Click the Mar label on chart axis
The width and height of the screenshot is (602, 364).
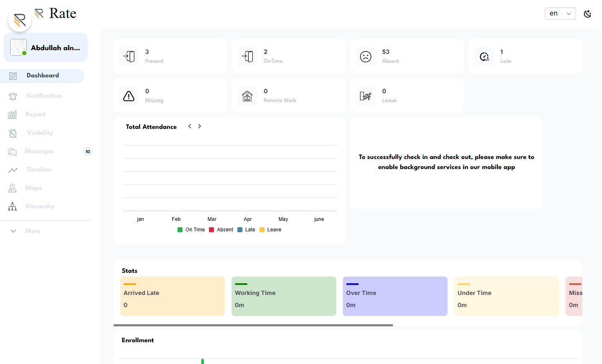pyautogui.click(x=212, y=219)
